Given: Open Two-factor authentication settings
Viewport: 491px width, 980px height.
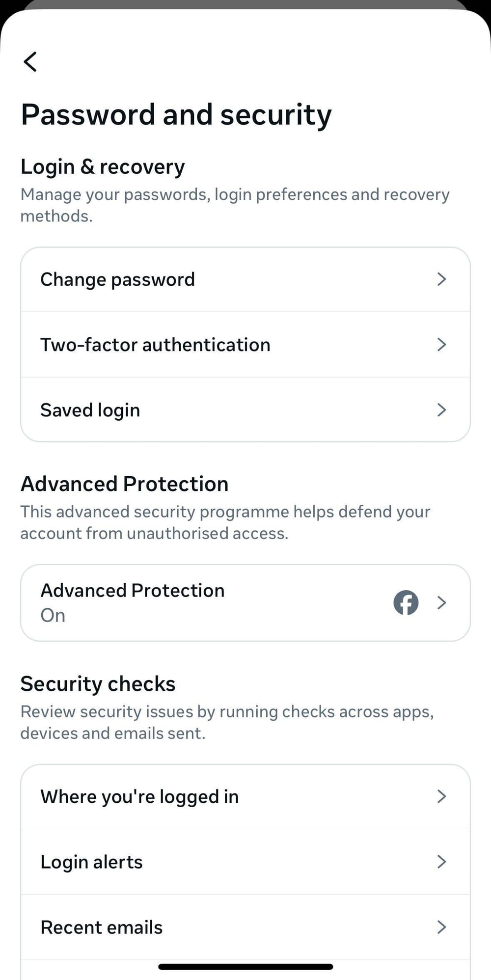Looking at the screenshot, I should pos(155,345).
